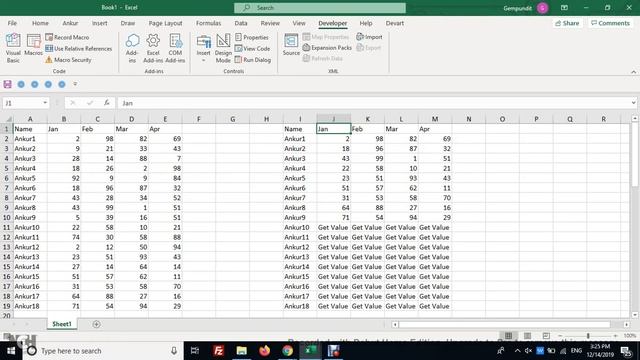
Task: Switch to Page Layout view in status bar
Action: (527, 336)
